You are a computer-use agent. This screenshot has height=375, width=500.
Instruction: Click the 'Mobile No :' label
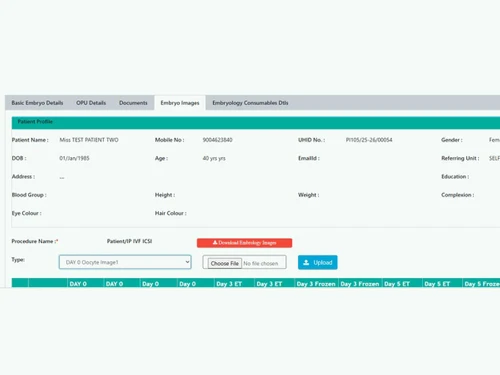[x=169, y=140]
